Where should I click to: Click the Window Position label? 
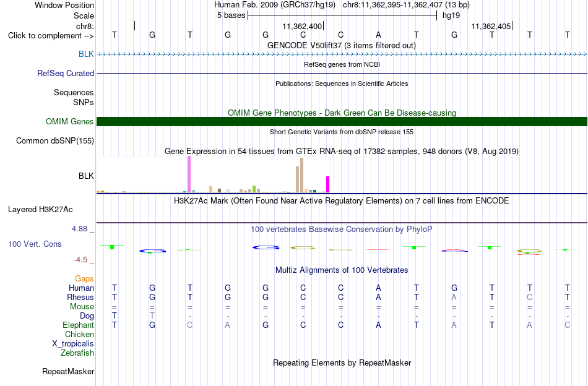64,5
